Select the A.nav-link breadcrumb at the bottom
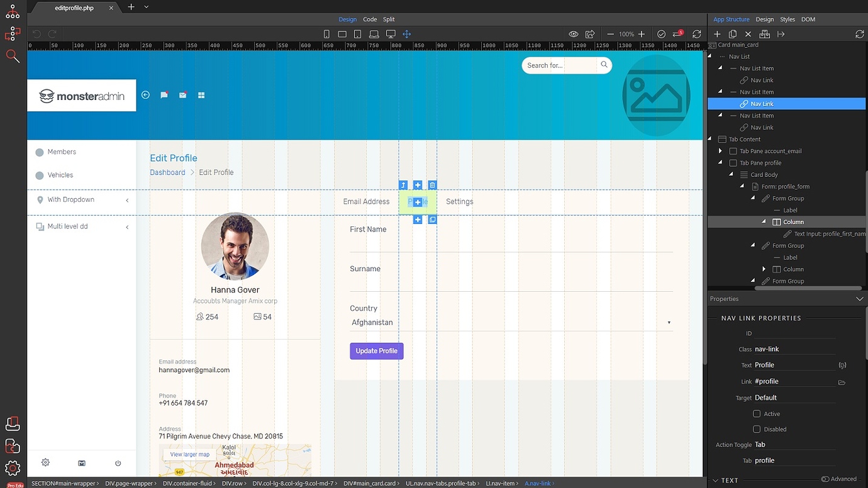The width and height of the screenshot is (868, 488). point(538,483)
